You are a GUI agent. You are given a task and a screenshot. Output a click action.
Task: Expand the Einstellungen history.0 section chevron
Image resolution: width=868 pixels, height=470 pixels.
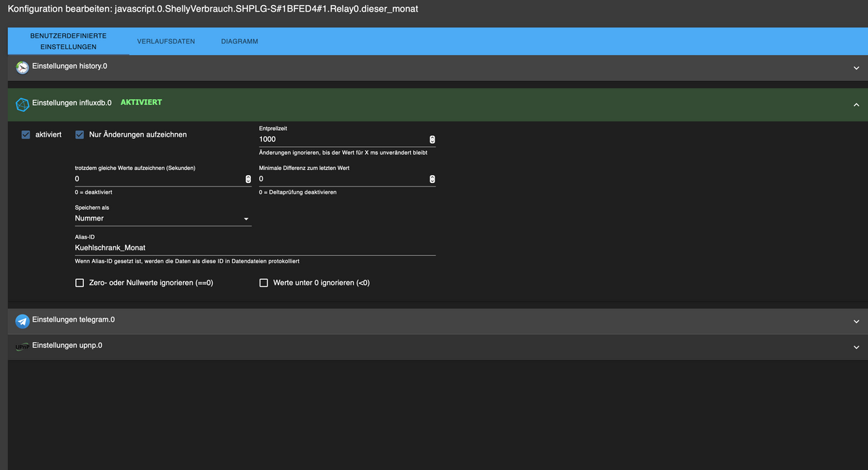[856, 69]
